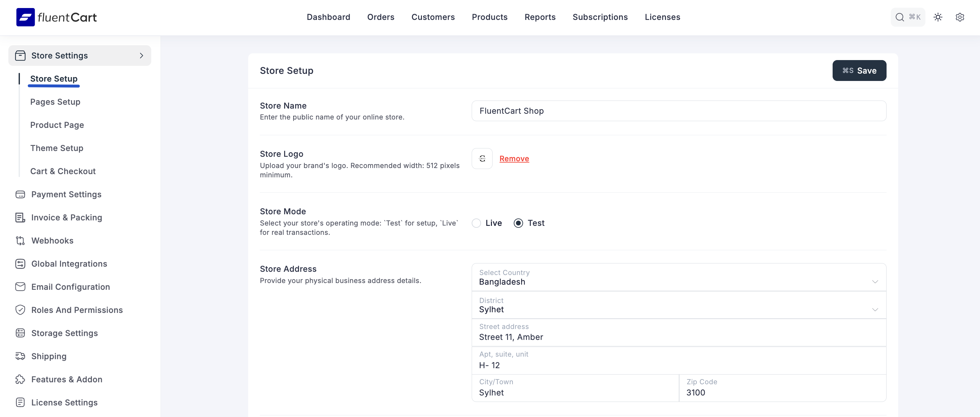Click the Webhooks sidebar icon
Image resolution: width=980 pixels, height=417 pixels.
(20, 240)
